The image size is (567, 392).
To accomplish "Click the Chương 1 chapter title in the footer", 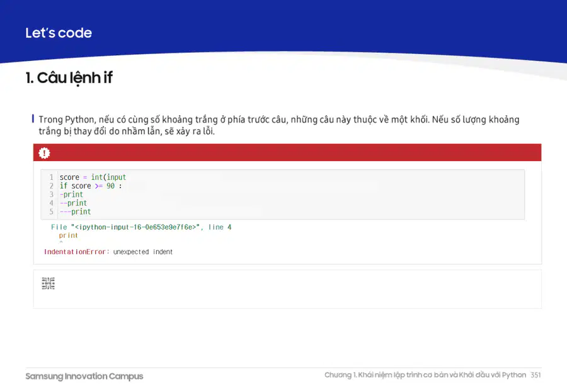I will pos(425,375).
